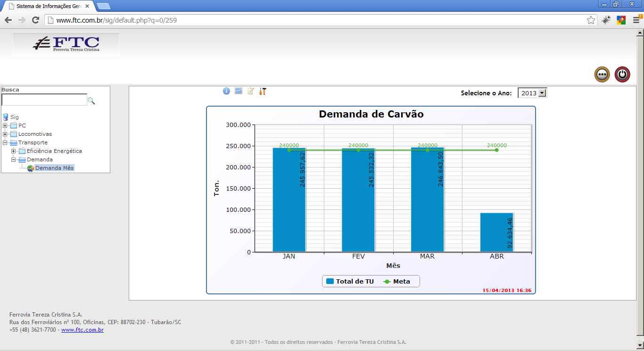Viewport: 644px width, 351px height.
Task: Click the copyright Todos os direitos reservados text
Action: [x=318, y=342]
